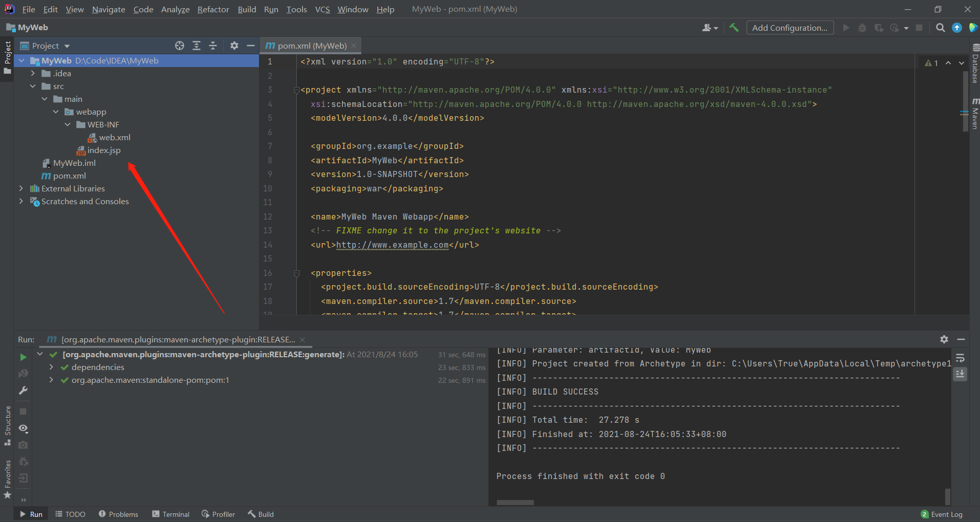This screenshot has height=522, width=980.
Task: Click the search magnifier icon in the toolbar
Action: pos(941,28)
